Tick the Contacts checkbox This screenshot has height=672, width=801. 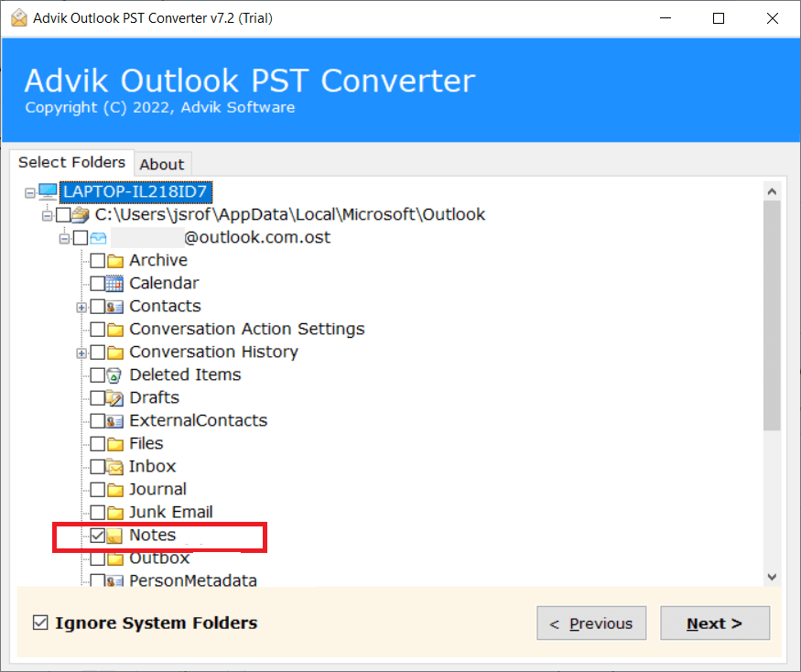tap(98, 307)
